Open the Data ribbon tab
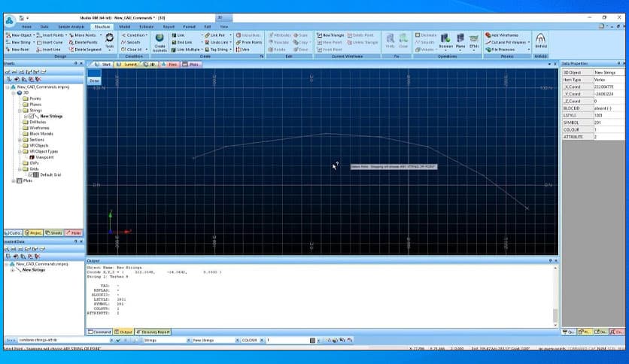 44,27
